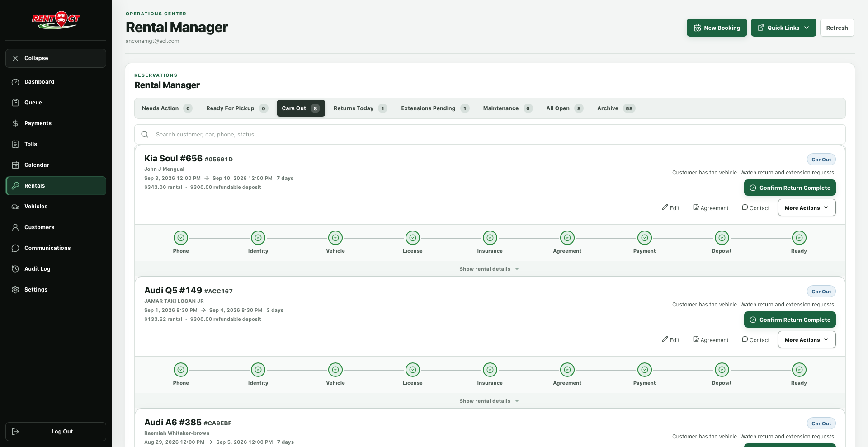Focus the rental search field
This screenshot has width=868, height=447.
coord(490,134)
